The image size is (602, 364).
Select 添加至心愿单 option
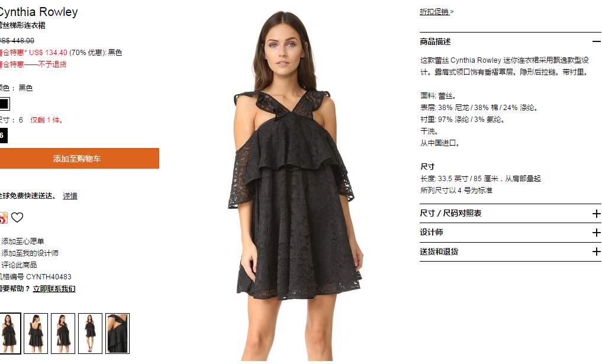22,241
